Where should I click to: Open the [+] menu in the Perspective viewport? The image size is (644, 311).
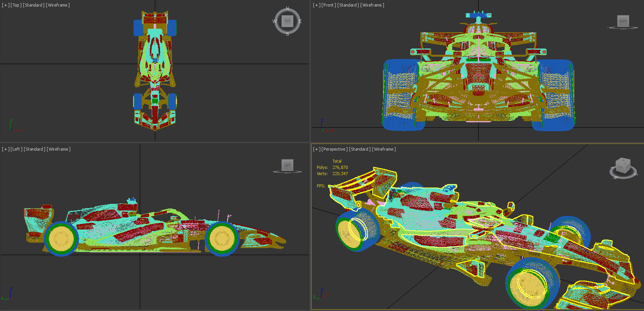coord(317,149)
